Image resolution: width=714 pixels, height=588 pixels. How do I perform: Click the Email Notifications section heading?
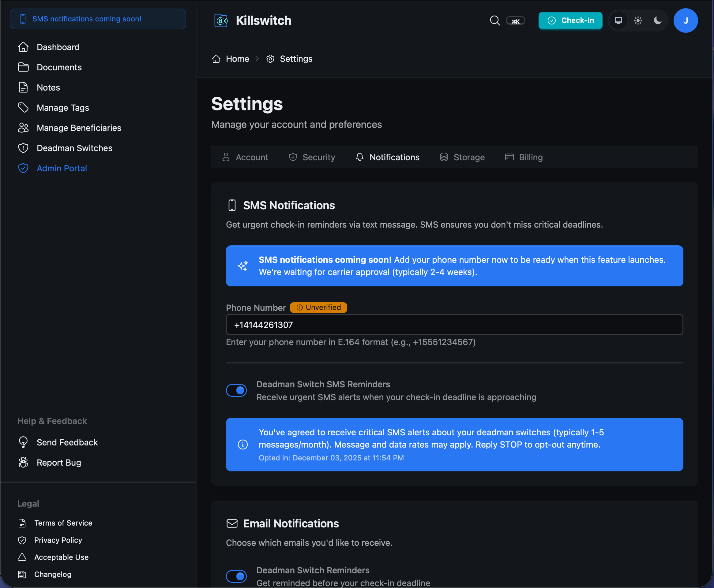(291, 523)
